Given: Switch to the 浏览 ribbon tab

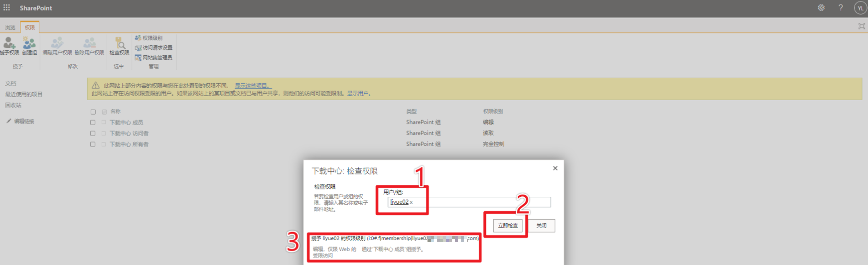Looking at the screenshot, I should 10,27.
